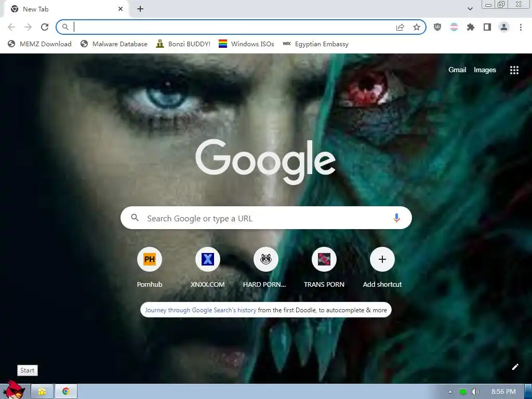Open the Google apps grid
This screenshot has height=399, width=532.
tap(514, 70)
